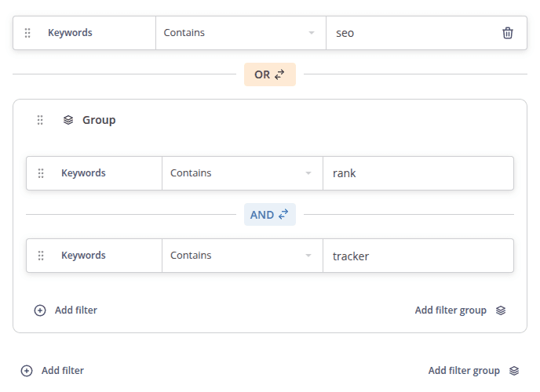
Task: Grab the drag handle of the seo filter
Action: (x=27, y=33)
